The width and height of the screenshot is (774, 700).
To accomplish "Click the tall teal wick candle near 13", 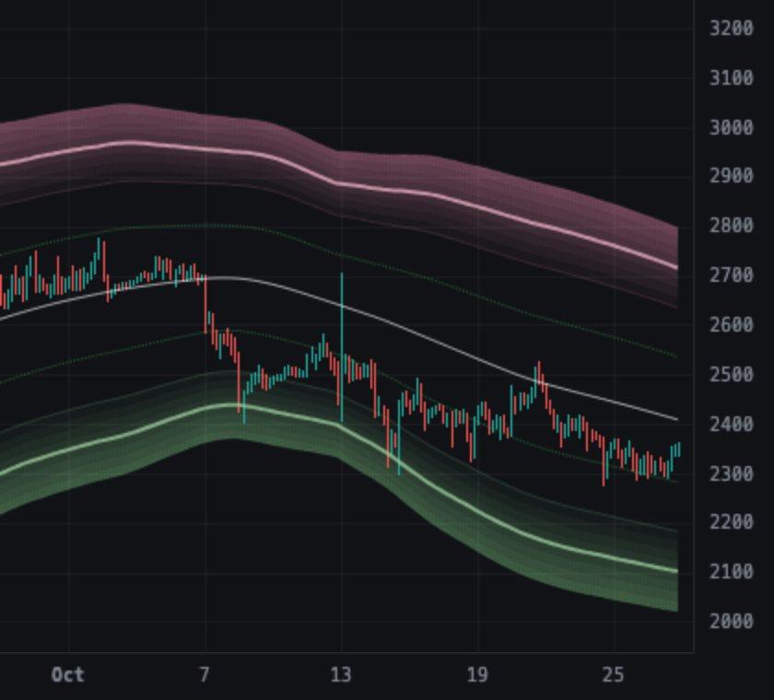I will tap(342, 347).
